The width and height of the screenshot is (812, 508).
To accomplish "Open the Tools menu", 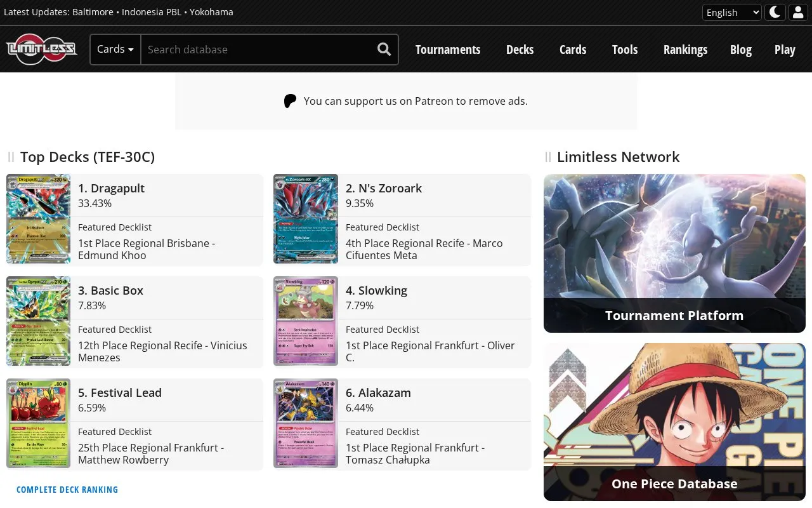I will tap(625, 50).
